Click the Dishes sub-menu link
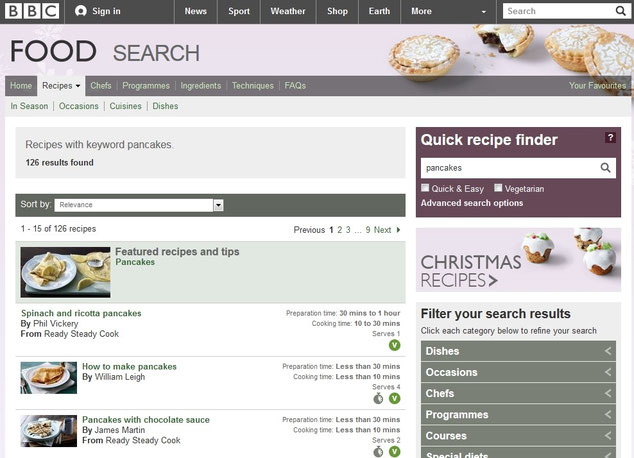 pos(165,106)
